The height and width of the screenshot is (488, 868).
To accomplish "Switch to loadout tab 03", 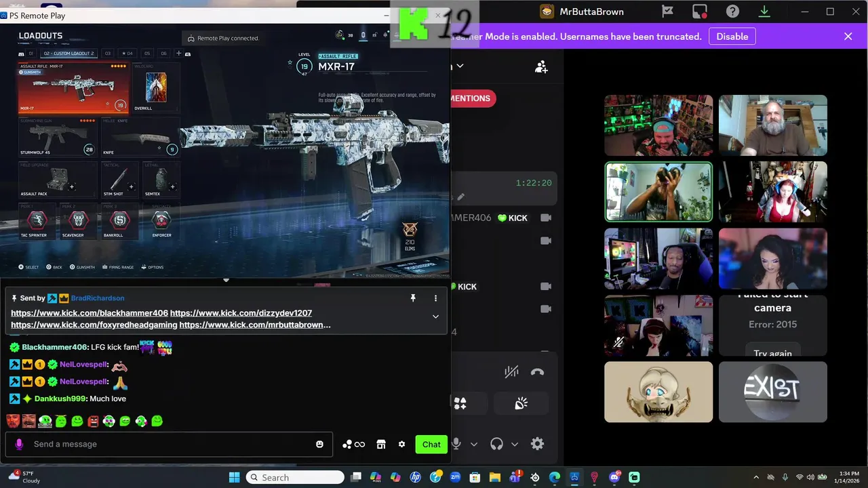I will tap(107, 54).
